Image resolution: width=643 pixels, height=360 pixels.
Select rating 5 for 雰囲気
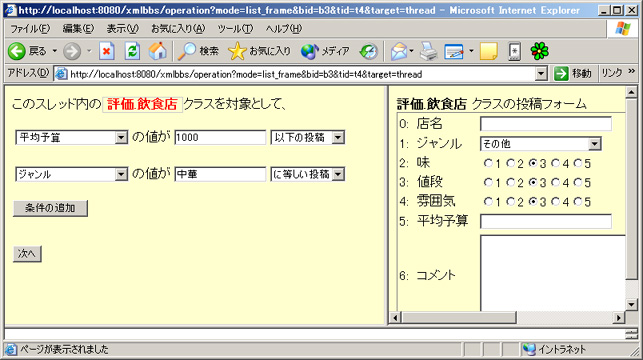click(578, 201)
